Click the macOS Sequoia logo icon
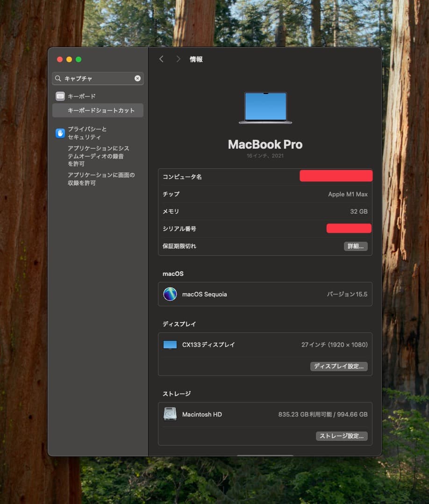 [x=170, y=294]
